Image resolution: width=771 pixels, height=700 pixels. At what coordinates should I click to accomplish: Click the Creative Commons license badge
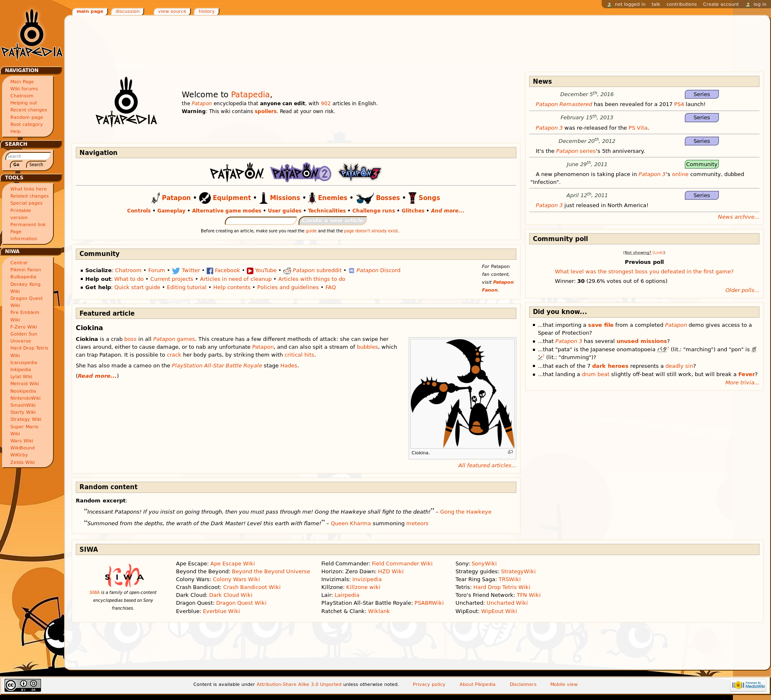click(x=23, y=685)
